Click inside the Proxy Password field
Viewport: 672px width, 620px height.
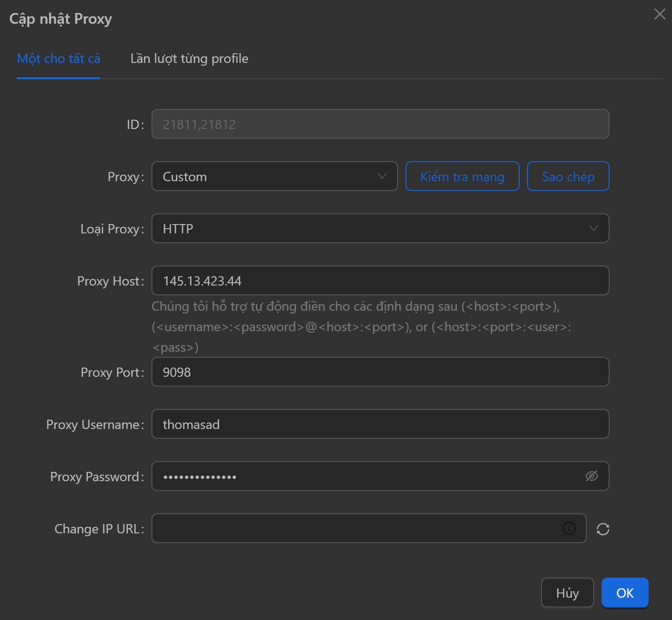pyautogui.click(x=363, y=477)
